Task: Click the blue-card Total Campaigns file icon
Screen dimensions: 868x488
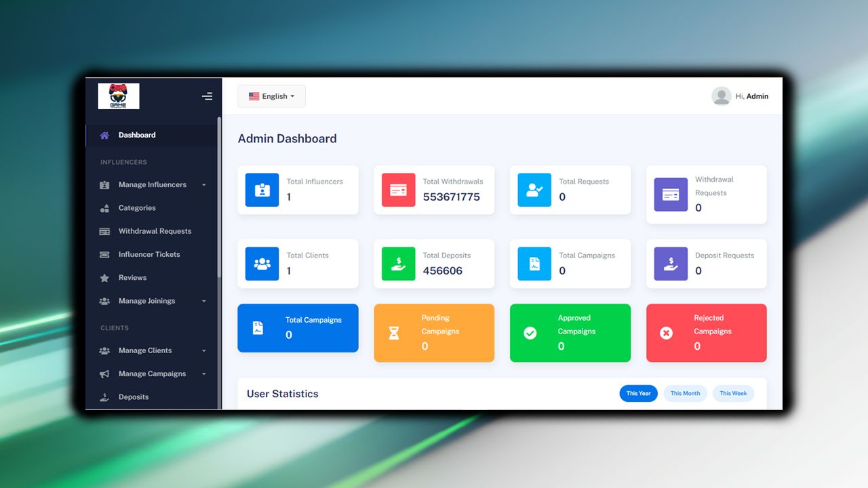Action: coord(258,328)
